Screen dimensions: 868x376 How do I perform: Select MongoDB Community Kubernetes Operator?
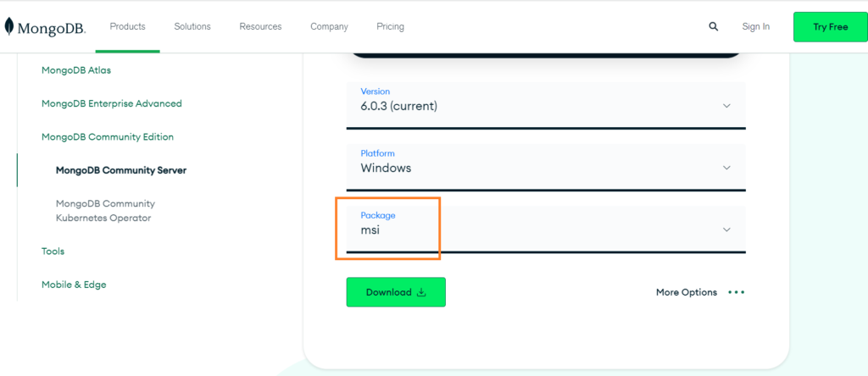pos(105,211)
